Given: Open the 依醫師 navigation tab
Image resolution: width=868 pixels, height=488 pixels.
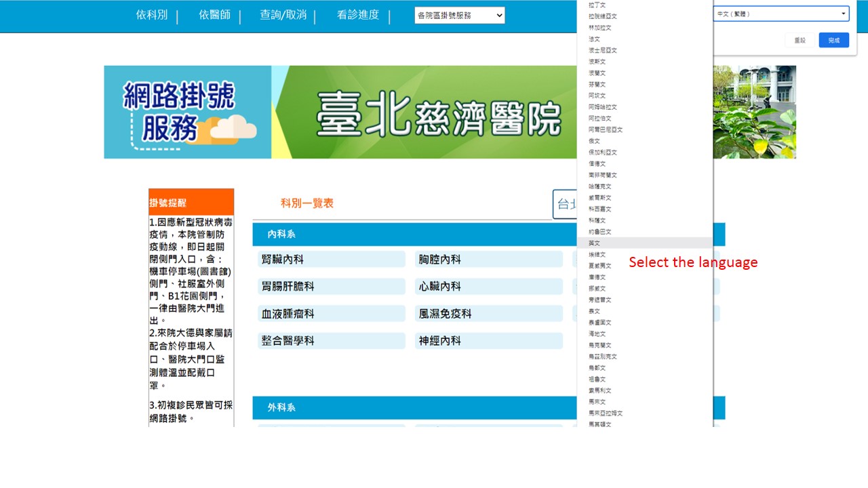Looking at the screenshot, I should tap(215, 15).
